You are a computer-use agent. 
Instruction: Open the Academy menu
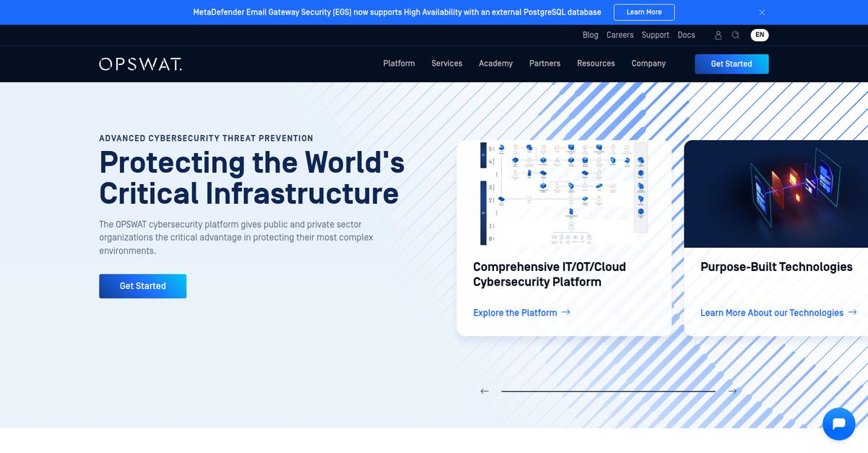click(x=495, y=64)
